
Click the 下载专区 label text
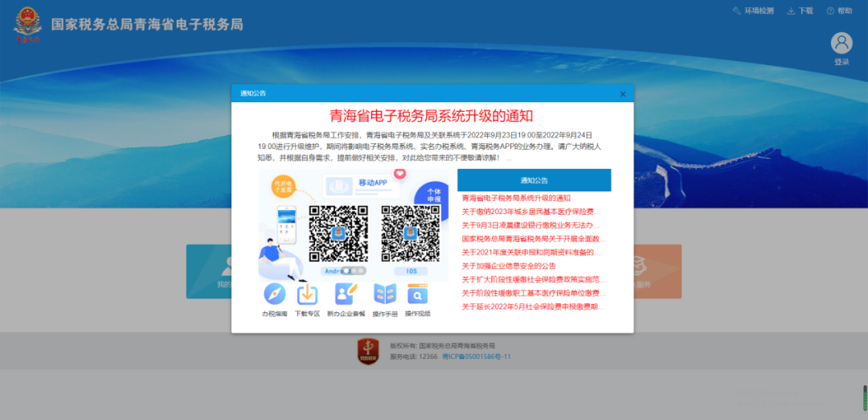pyautogui.click(x=307, y=314)
